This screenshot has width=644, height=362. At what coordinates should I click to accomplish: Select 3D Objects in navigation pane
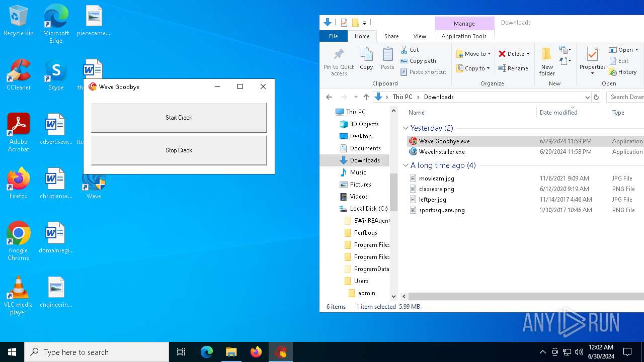coord(364,124)
